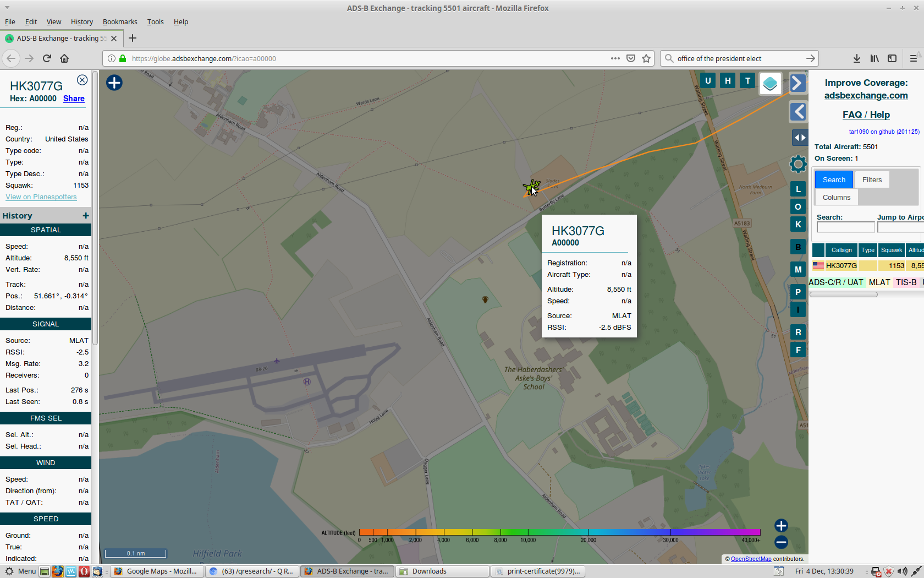Viewport: 924px width, 578px height.
Task: Open the Tools menu
Action: [155, 22]
